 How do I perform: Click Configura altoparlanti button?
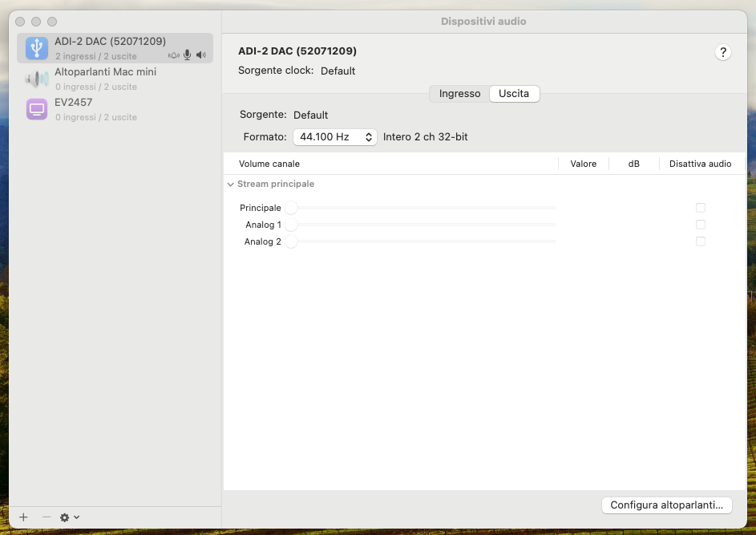tap(666, 505)
